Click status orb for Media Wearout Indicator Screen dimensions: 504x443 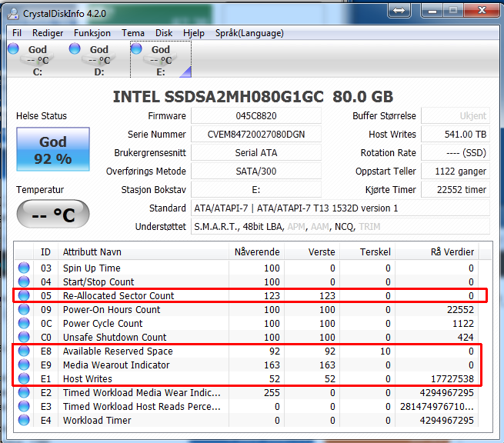[x=25, y=365]
